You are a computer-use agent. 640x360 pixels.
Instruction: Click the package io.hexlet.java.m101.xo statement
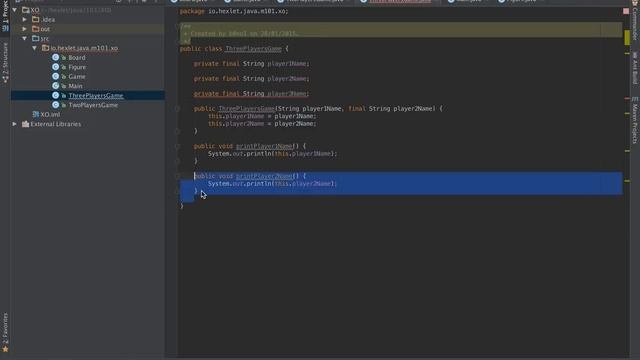[234, 11]
